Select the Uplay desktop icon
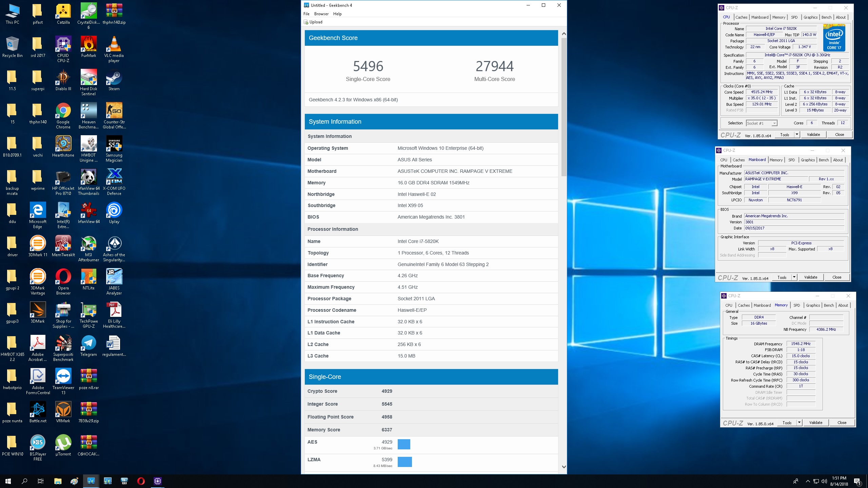 pos(114,213)
